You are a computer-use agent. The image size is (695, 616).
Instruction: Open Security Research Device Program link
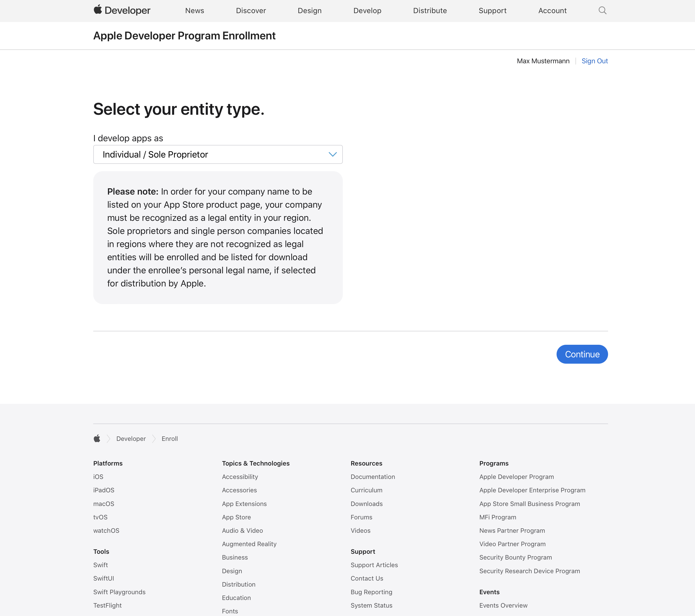pos(530,571)
